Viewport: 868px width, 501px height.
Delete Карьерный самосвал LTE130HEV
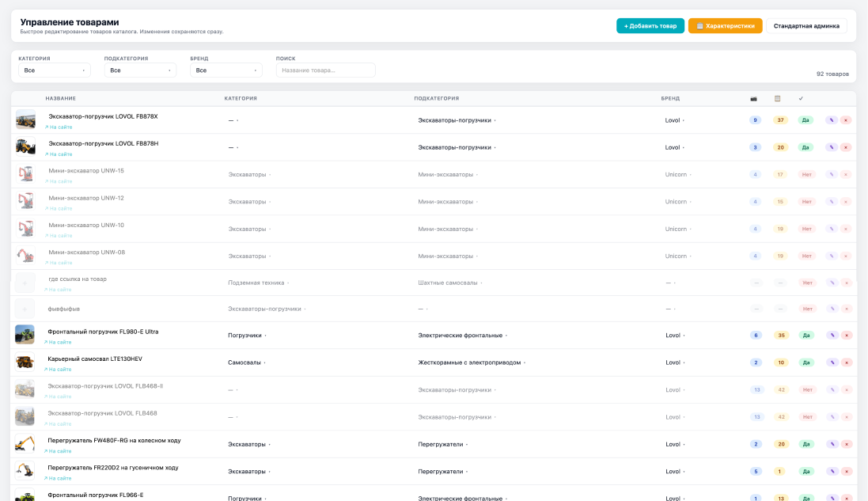pos(847,362)
